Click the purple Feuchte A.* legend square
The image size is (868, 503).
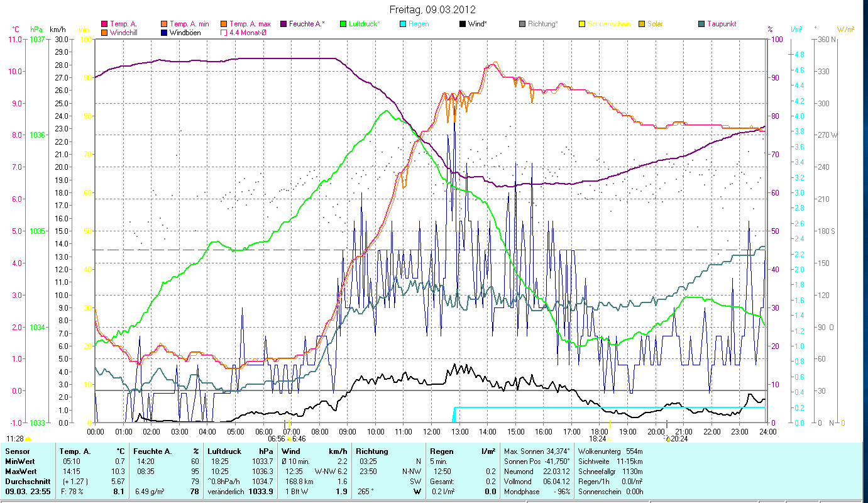(x=283, y=24)
